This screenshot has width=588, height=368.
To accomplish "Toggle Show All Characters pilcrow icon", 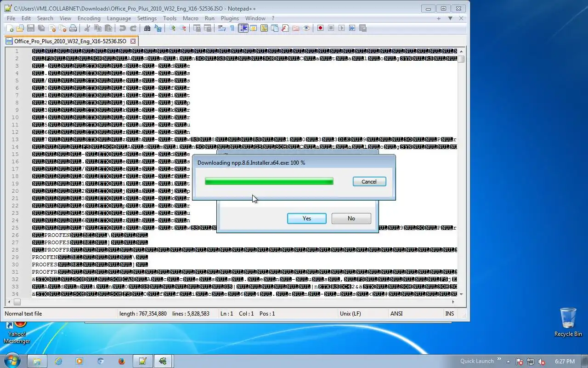I will tap(232, 28).
